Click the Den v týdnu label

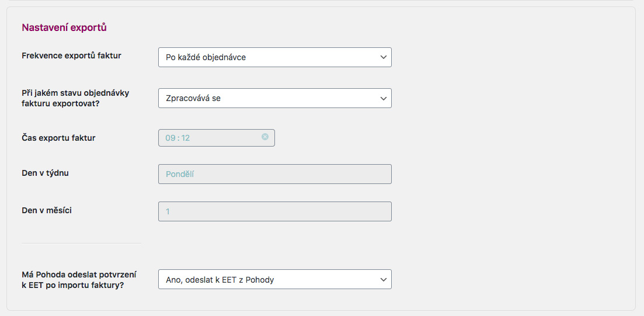coord(45,173)
